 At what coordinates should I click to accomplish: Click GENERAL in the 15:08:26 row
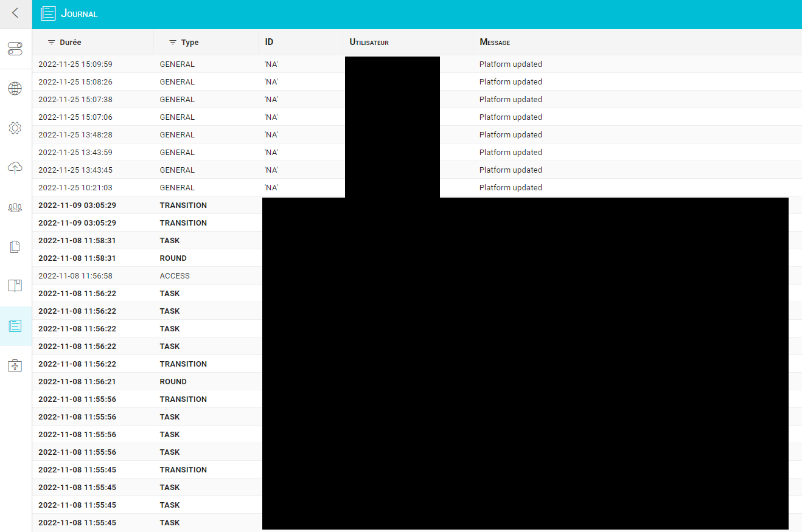click(177, 82)
